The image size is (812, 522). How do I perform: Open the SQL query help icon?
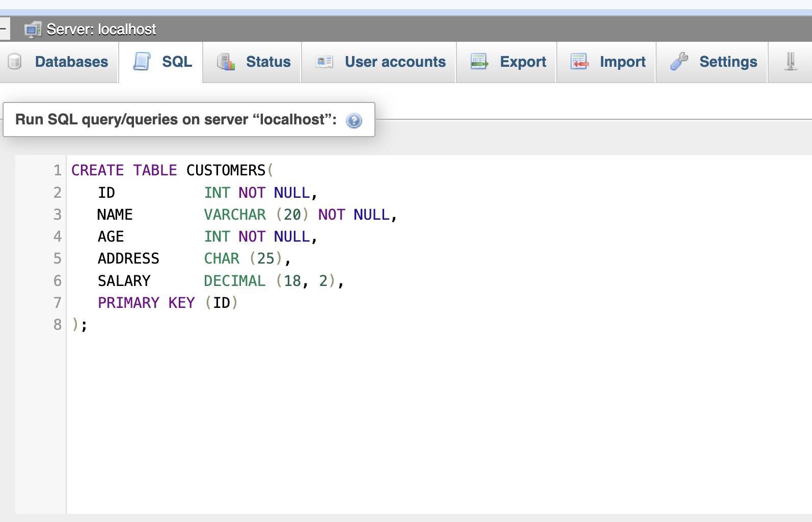pos(354,121)
